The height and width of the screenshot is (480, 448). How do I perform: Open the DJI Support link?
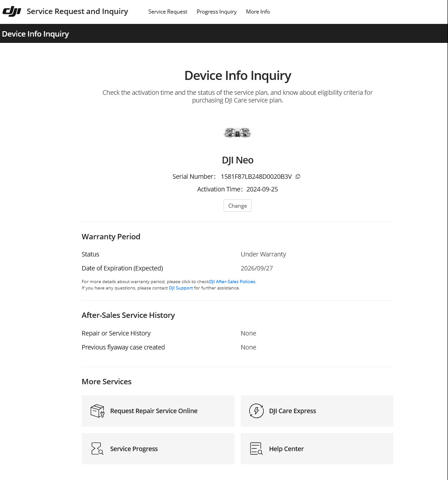click(x=181, y=288)
